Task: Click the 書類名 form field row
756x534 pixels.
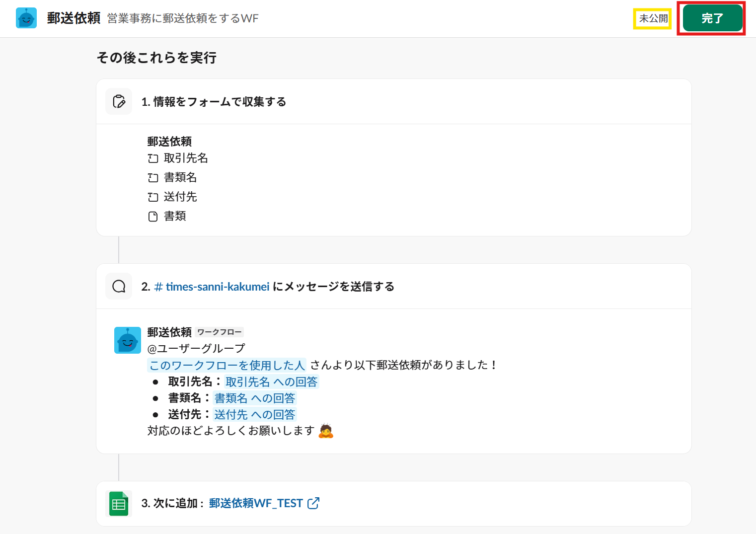Action: pos(180,178)
